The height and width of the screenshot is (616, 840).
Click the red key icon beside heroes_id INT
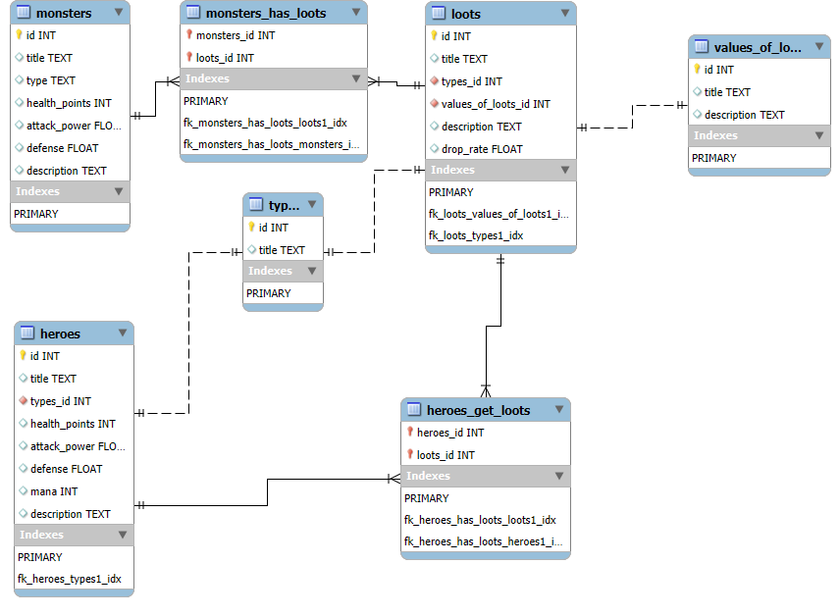(x=409, y=433)
